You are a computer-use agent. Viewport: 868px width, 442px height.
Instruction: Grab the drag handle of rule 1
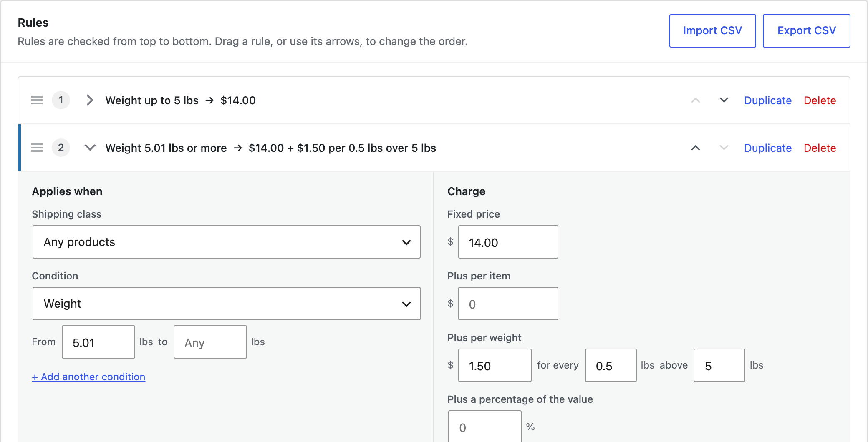[x=37, y=100]
